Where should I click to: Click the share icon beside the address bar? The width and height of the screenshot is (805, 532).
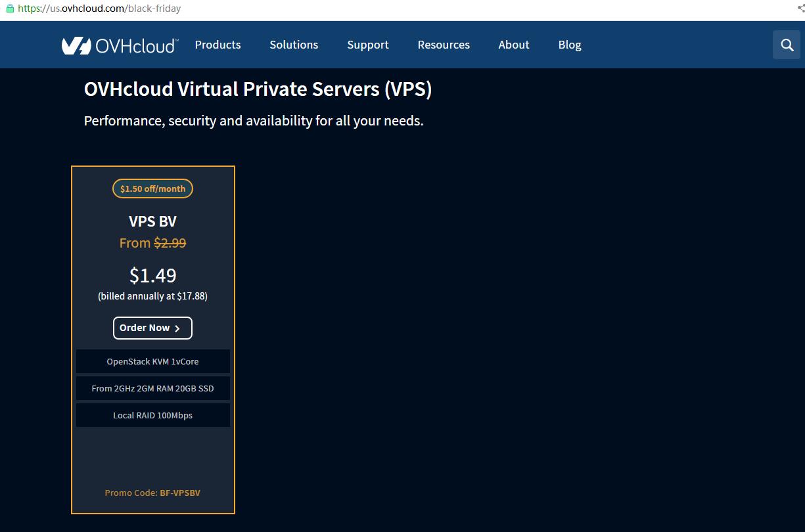click(800, 9)
